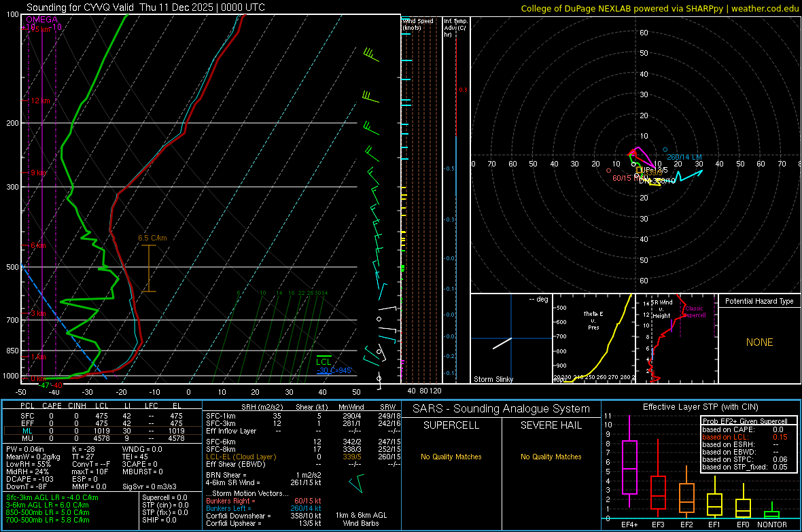
Task: Click the Sounding for CYVQ title
Action: 145,7
